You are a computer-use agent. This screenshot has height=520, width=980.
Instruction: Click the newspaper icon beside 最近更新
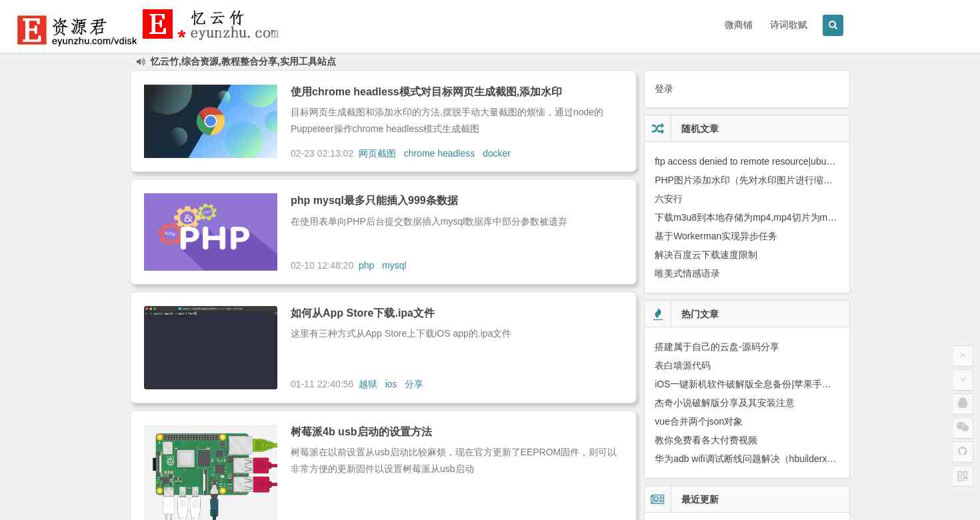pos(657,499)
